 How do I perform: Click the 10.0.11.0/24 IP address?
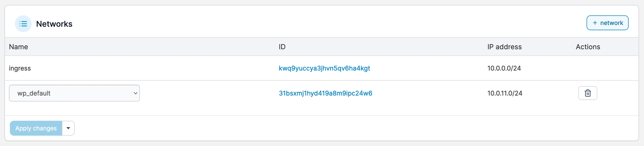(x=505, y=93)
